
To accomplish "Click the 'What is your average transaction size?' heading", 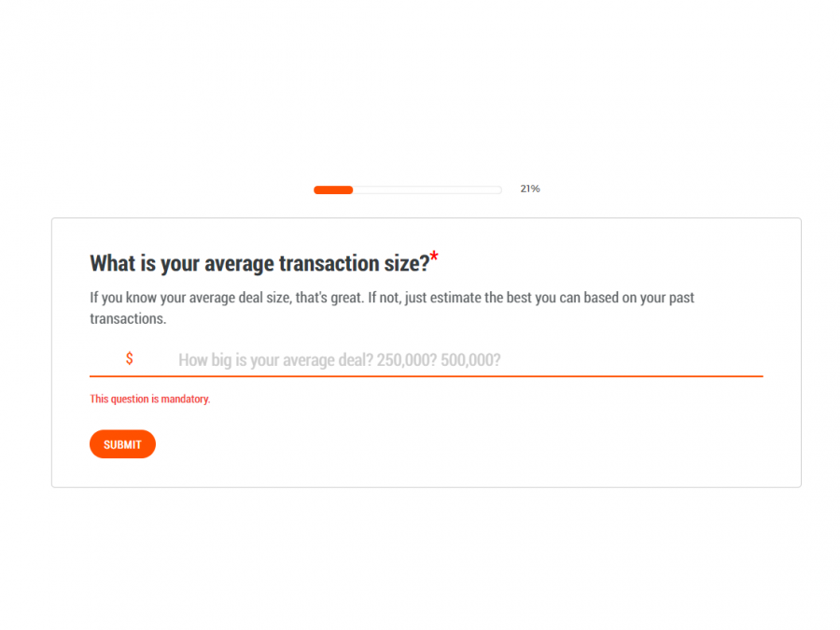I will [x=259, y=264].
